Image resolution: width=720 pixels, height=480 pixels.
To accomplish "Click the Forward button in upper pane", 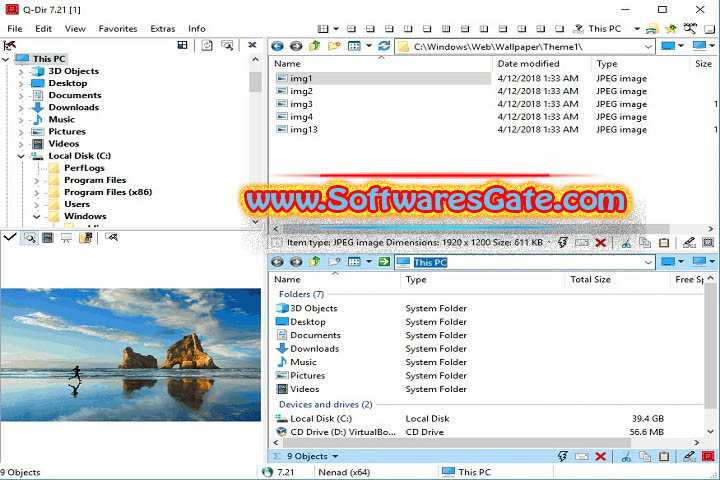I will (296, 46).
